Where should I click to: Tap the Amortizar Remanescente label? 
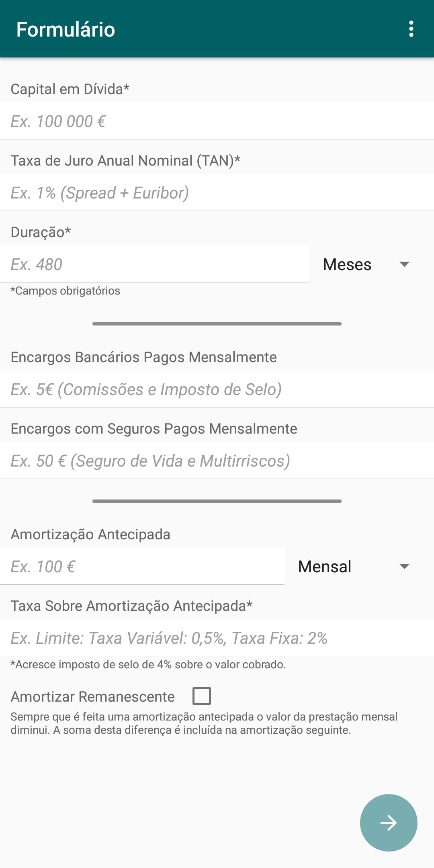point(92,696)
